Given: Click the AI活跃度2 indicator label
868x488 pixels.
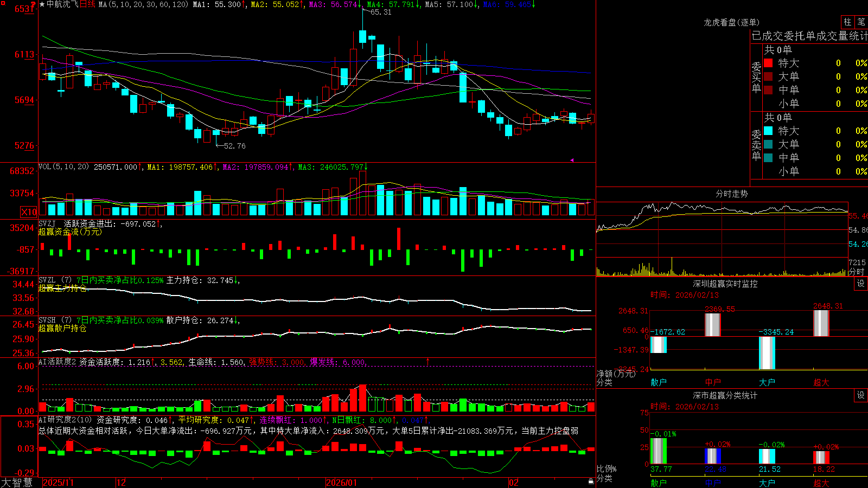Looking at the screenshot, I should pyautogui.click(x=58, y=362).
